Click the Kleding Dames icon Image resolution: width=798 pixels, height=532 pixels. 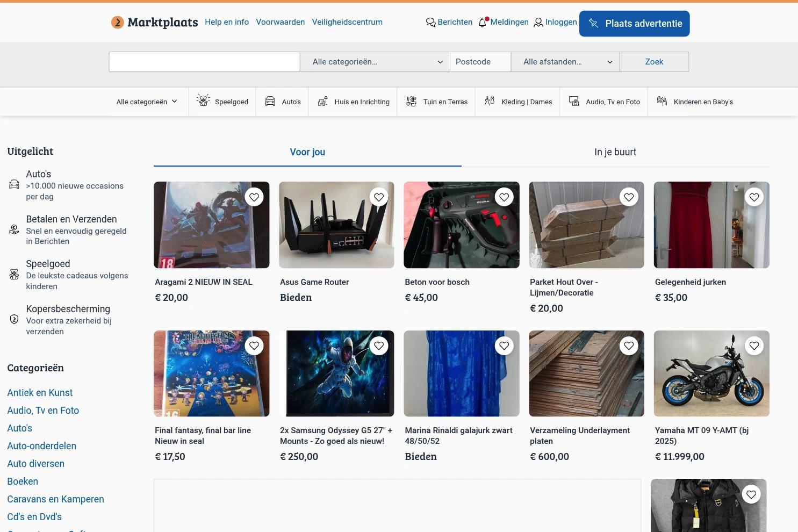[x=490, y=101]
